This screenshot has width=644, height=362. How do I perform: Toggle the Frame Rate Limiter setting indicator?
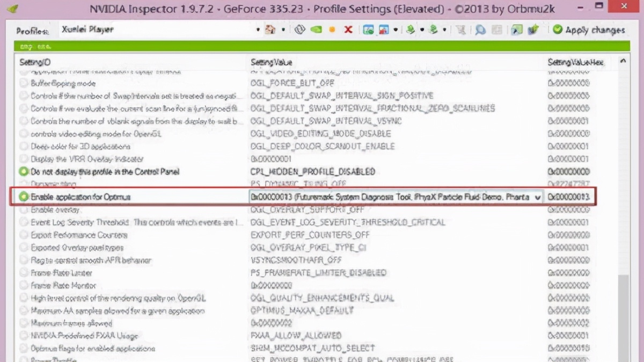23,273
